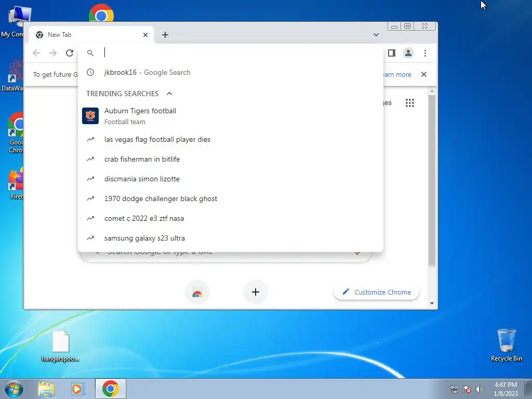Reload the page with the refresh icon
The height and width of the screenshot is (399, 532).
(x=70, y=53)
